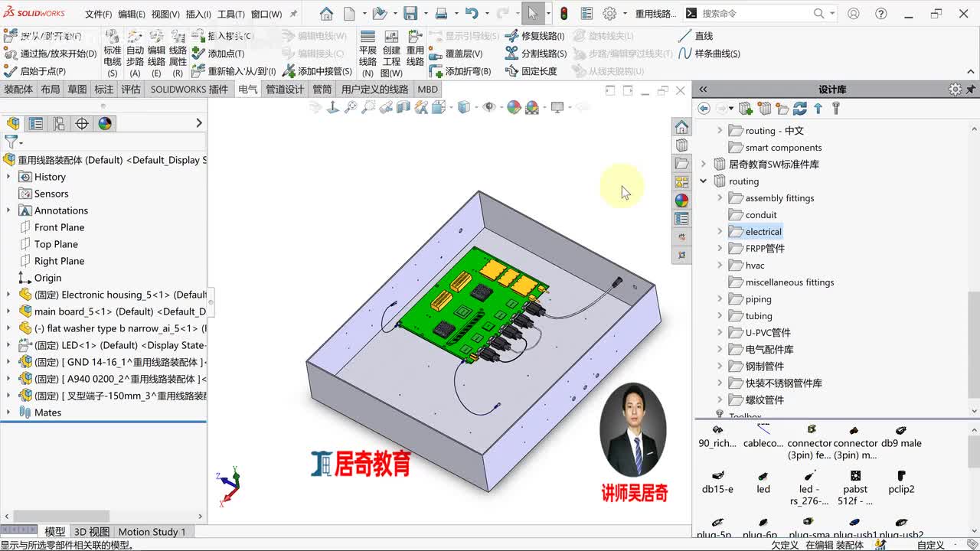Screen dimensions: 980x551
Task: Click the Edit Route (编辑线路) tool
Action: [x=156, y=54]
